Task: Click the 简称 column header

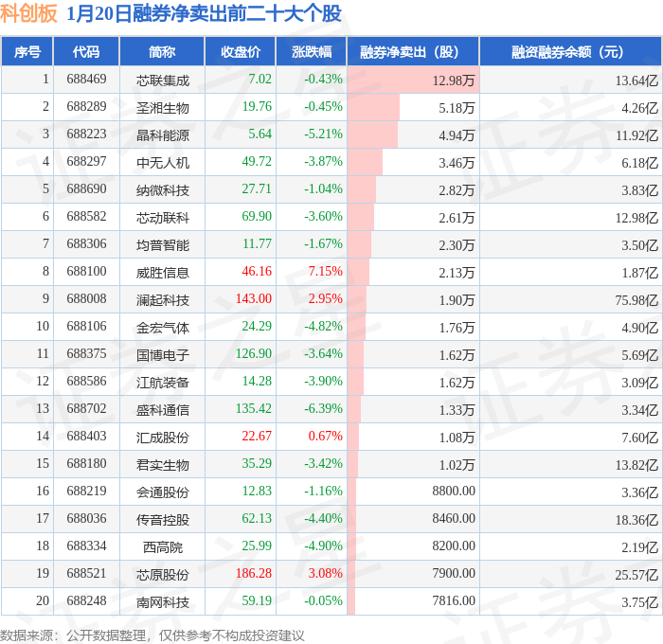Action: pos(162,51)
